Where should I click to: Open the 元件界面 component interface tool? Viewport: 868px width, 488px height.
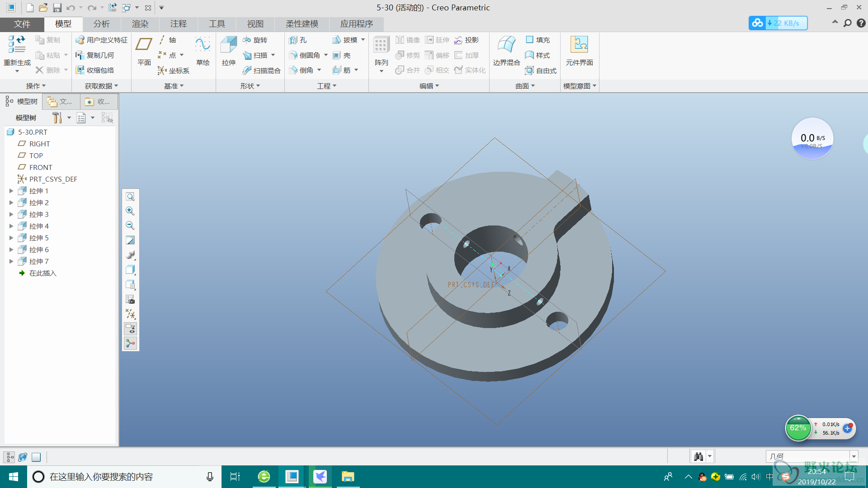(579, 51)
